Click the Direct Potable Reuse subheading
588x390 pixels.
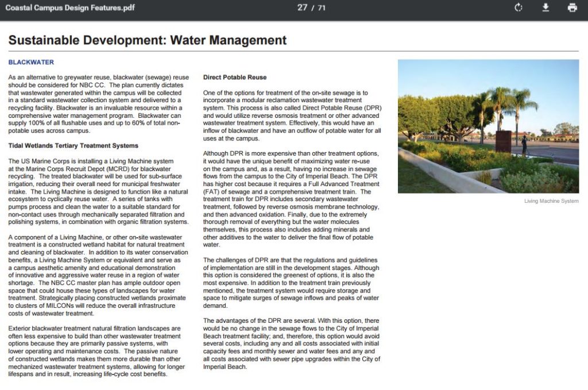(x=235, y=77)
